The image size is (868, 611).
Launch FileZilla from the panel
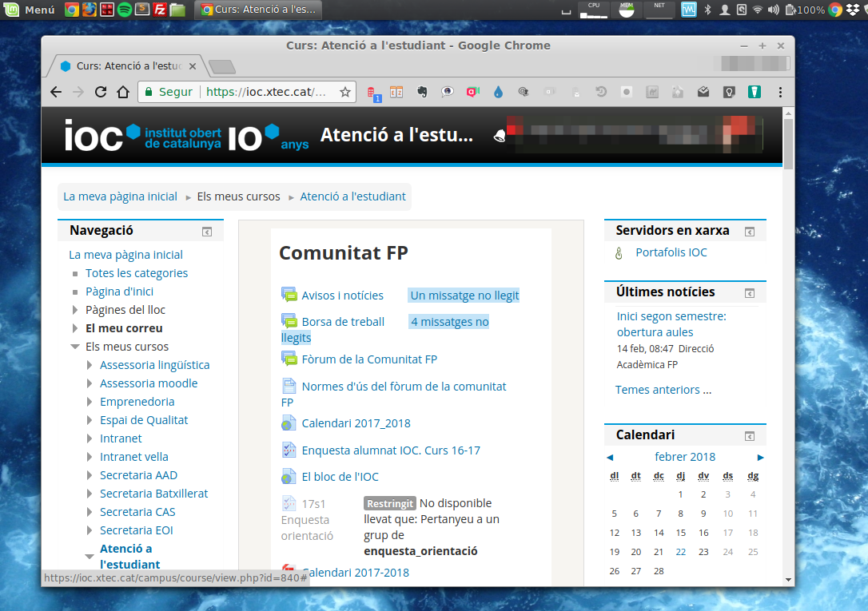(160, 10)
